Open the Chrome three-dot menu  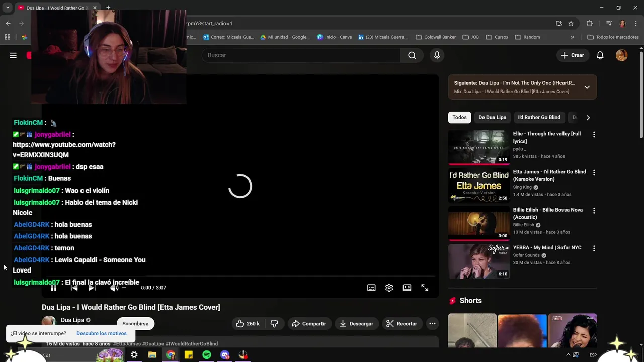coord(636,23)
